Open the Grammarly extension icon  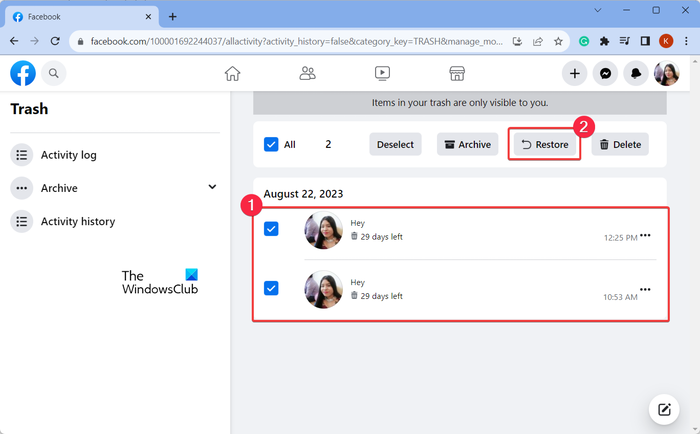[583, 41]
